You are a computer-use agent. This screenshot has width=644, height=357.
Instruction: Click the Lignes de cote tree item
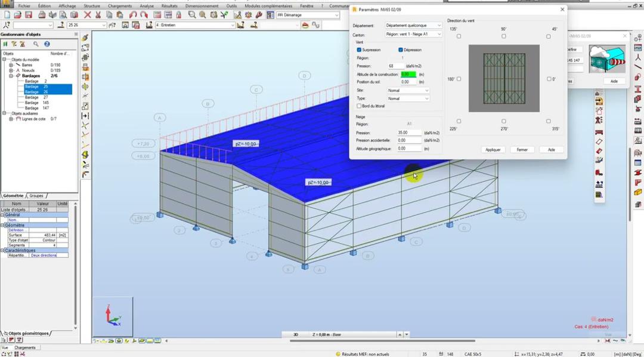[33, 119]
